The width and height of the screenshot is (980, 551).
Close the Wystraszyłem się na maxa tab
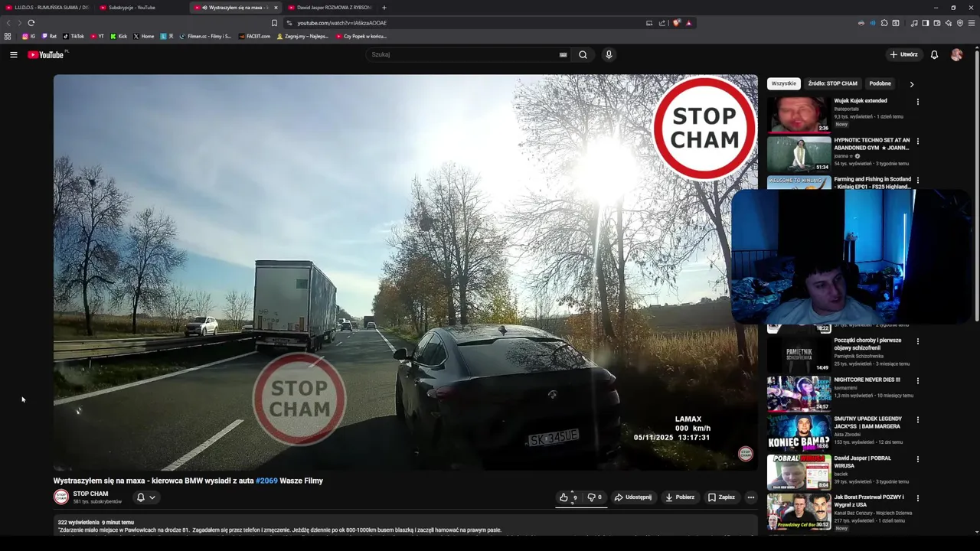[276, 8]
